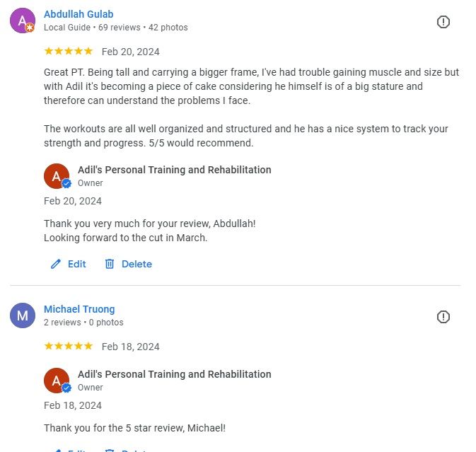Click the "Looking forward to the cut in March" reply text

(126, 238)
